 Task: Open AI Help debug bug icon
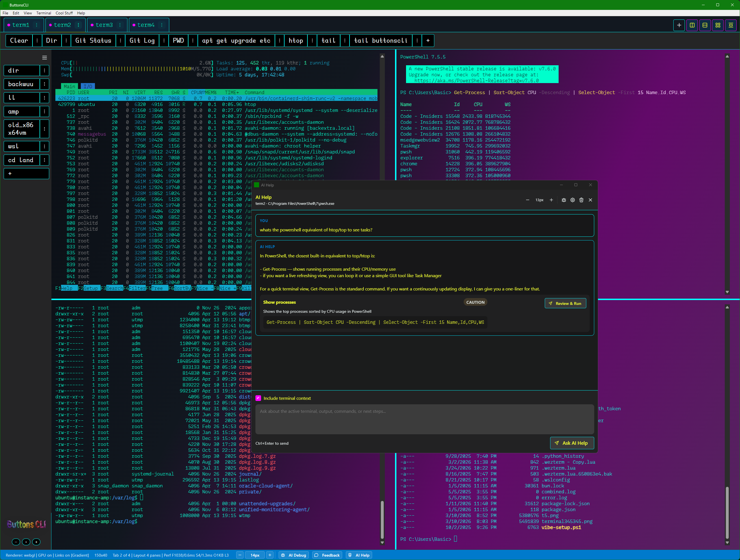tap(564, 200)
